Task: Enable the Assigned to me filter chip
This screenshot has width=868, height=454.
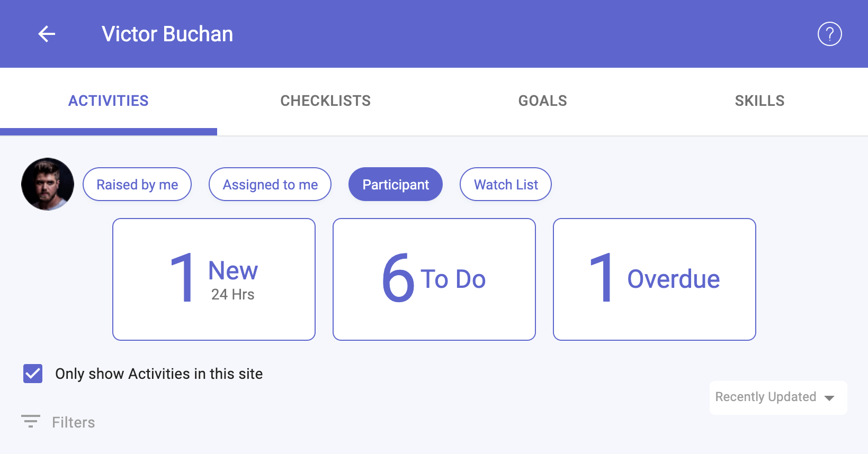Action: tap(270, 184)
